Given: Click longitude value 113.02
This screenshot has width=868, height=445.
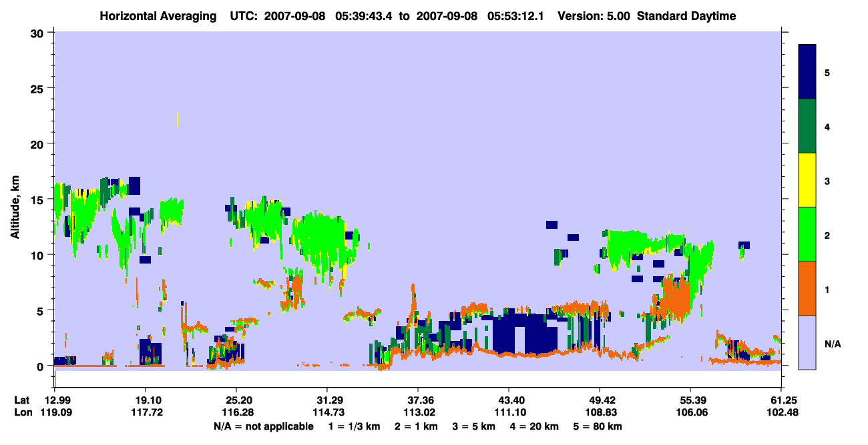Looking at the screenshot, I should 418,412.
